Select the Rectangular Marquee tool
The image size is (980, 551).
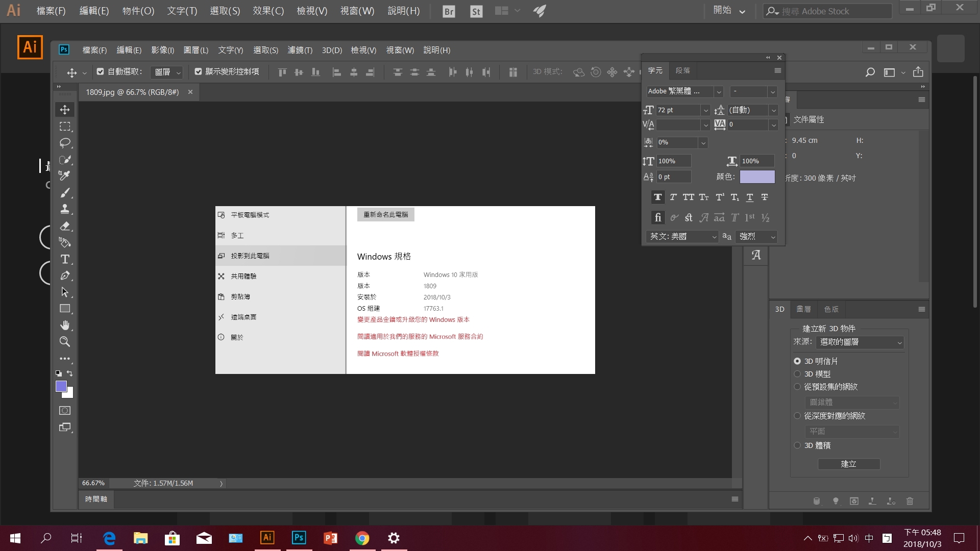65,126
